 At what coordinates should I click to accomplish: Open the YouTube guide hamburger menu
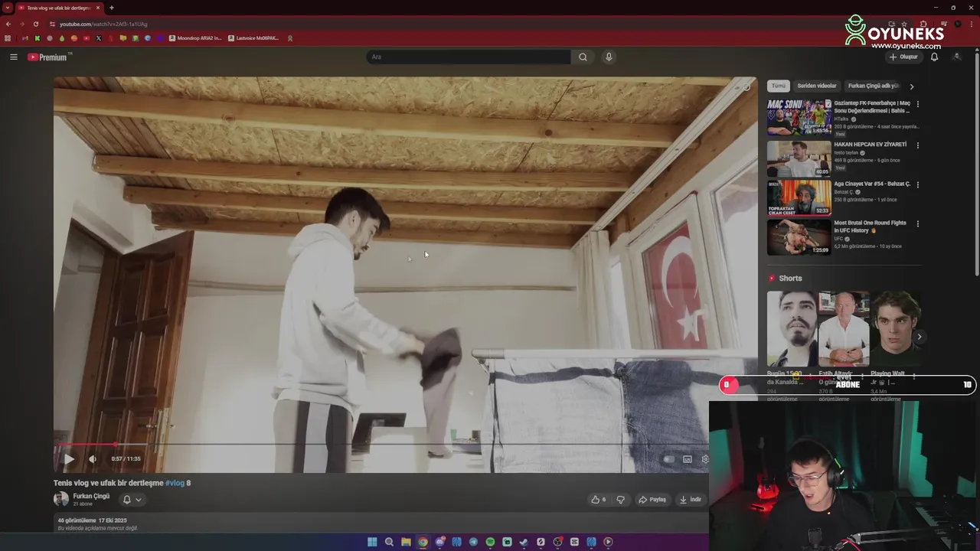(x=13, y=57)
